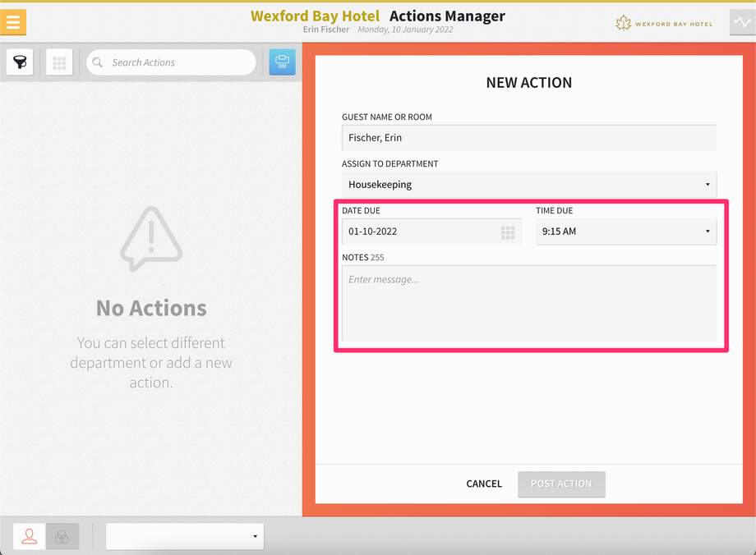756x555 pixels.
Task: Click the Actions Manager title
Action: coord(447,16)
